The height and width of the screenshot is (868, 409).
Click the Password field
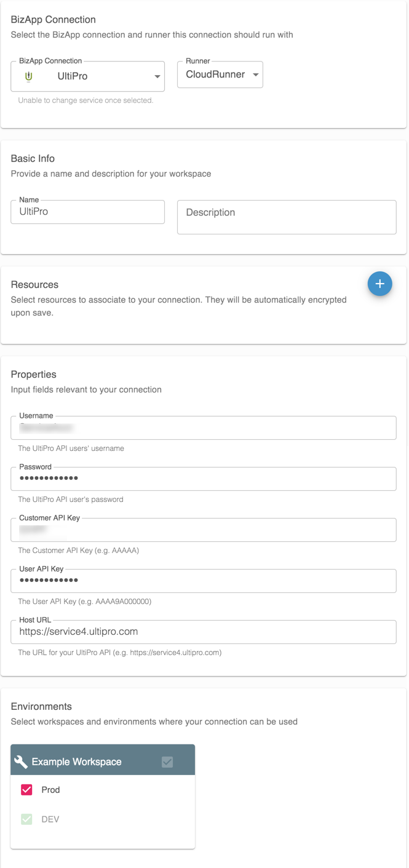click(x=203, y=479)
